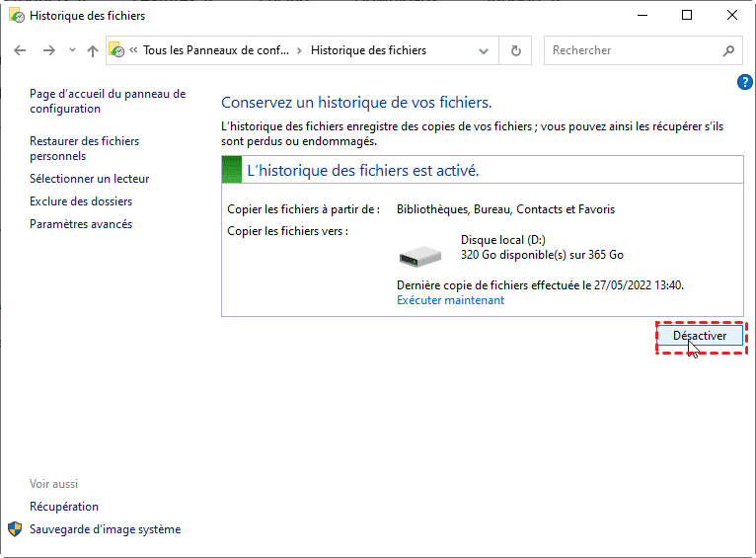Go up one level with Up arrow
This screenshot has height=558, width=756.
coord(93,50)
